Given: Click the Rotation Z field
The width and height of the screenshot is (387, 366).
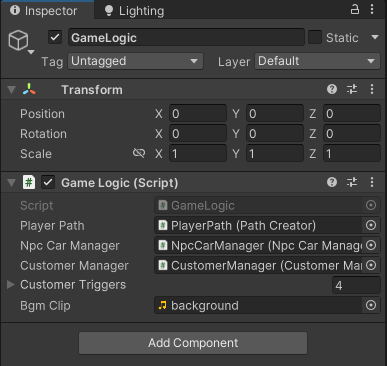Looking at the screenshot, I should (352, 133).
